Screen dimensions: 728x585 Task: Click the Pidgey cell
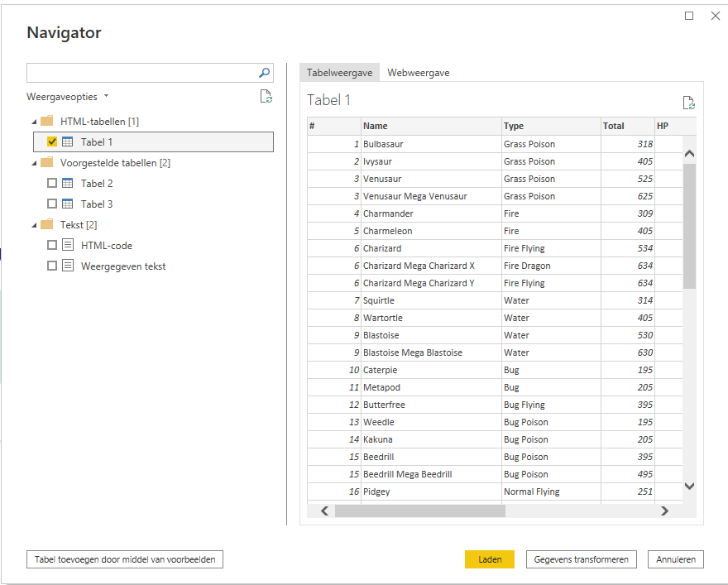click(431, 491)
